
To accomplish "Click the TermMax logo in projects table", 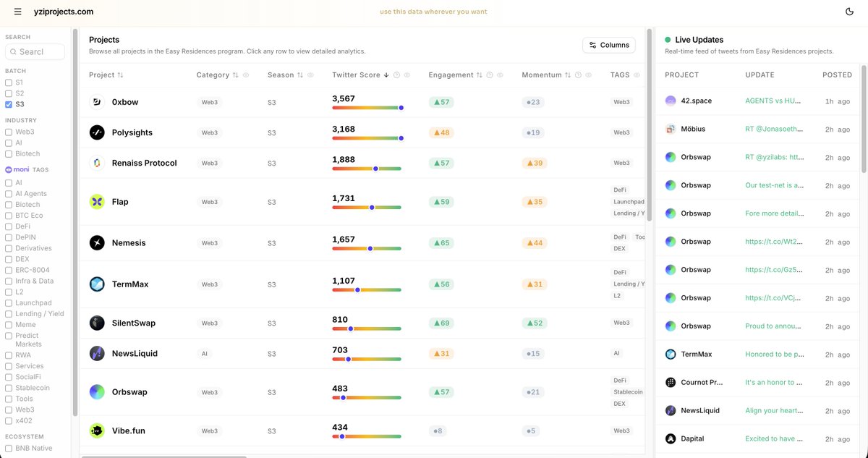I will pos(97,284).
